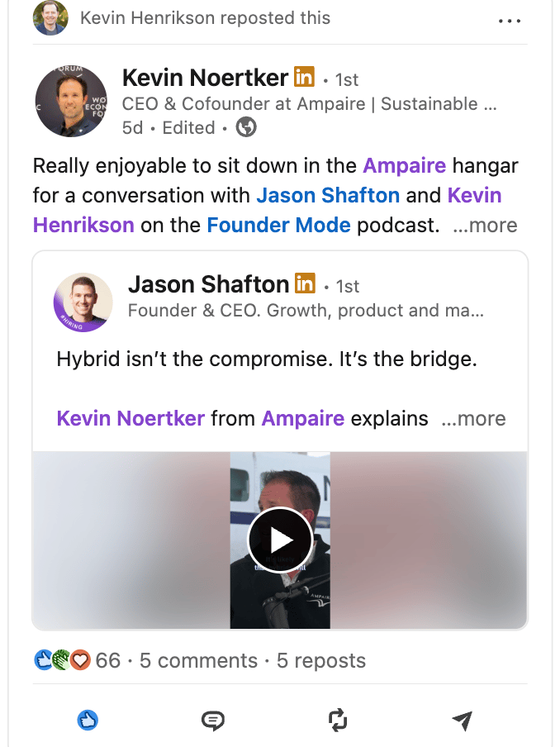Open the Founder Mode link
The width and height of the screenshot is (560, 747).
(x=278, y=225)
